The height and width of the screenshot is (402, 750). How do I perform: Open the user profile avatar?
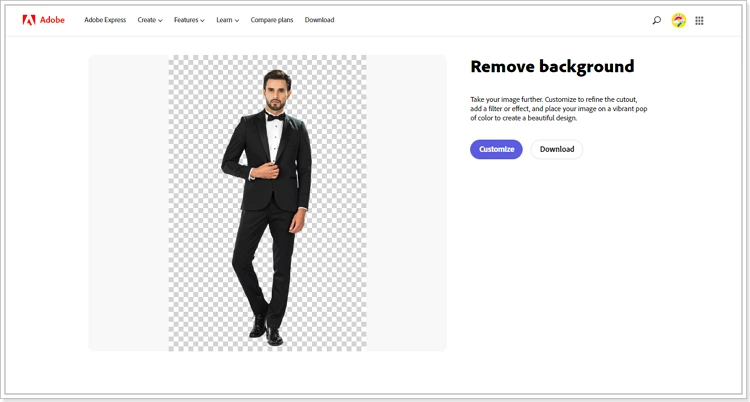(x=679, y=20)
